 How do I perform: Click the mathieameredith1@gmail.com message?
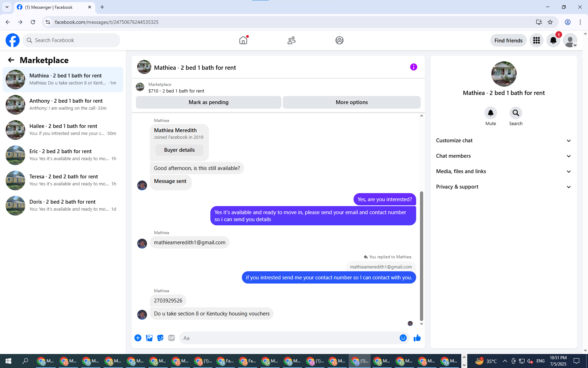(190, 243)
